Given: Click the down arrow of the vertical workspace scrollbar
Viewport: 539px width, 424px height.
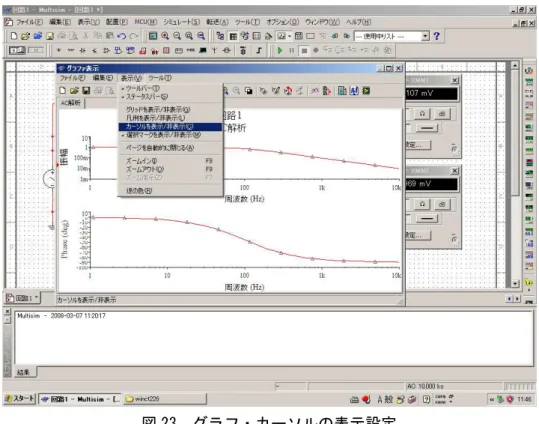Looking at the screenshot, I should (515, 284).
